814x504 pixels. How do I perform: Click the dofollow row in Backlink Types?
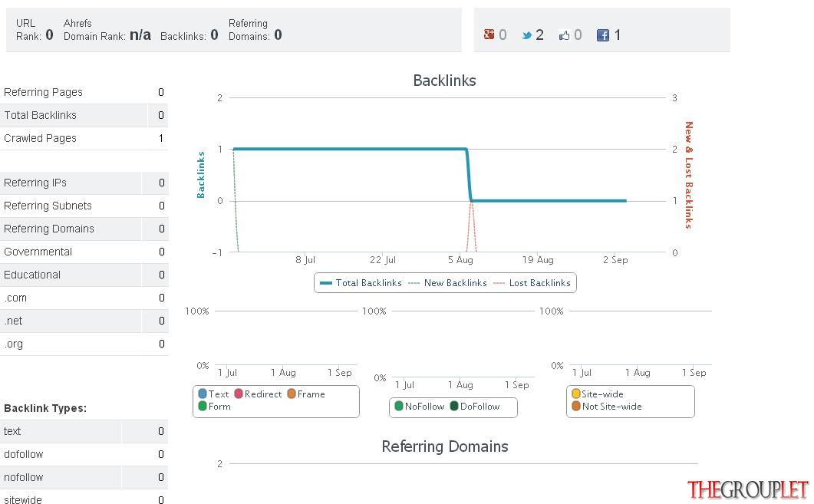click(84, 454)
